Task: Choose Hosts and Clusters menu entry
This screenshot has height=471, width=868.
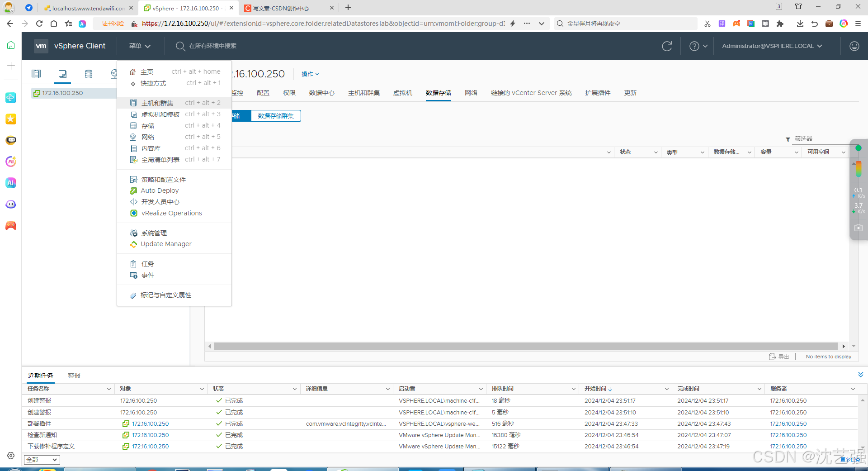Action: [x=174, y=103]
